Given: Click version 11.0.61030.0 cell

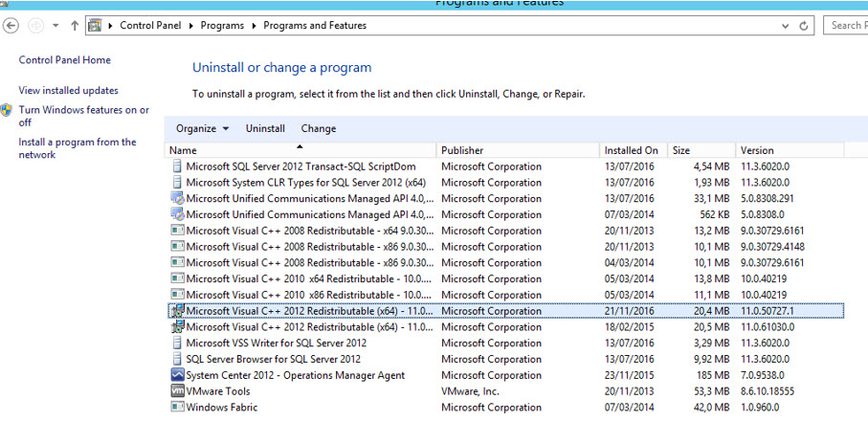Looking at the screenshot, I should pyautogui.click(x=768, y=327).
